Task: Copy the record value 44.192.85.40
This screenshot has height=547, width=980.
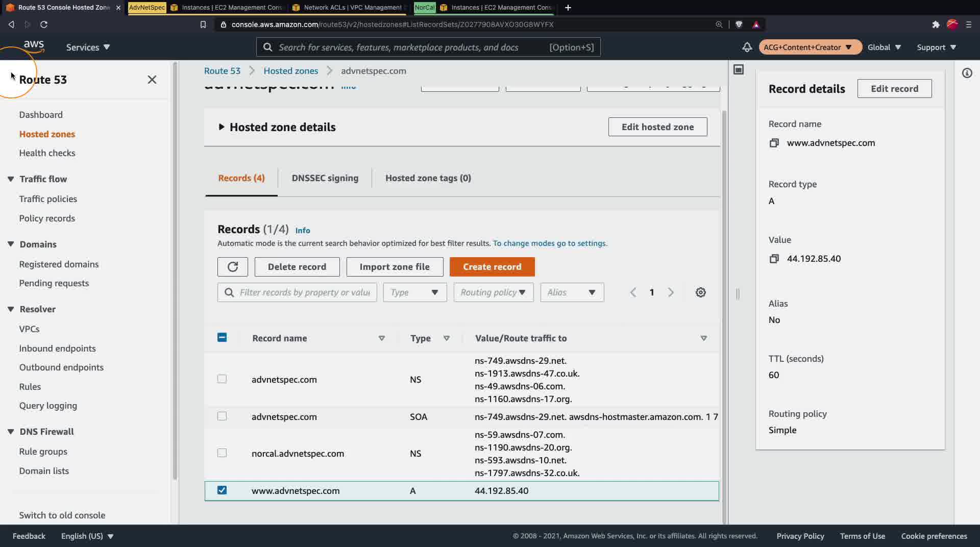Action: [x=774, y=259]
